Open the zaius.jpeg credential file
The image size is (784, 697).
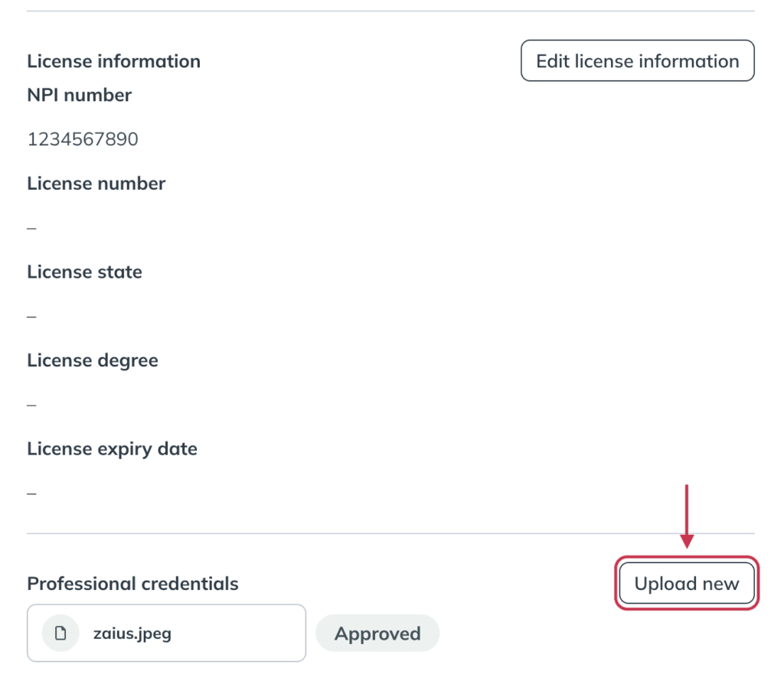(166, 633)
